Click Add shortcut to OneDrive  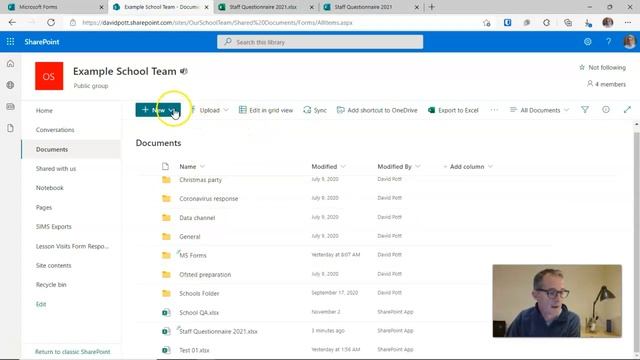click(377, 110)
